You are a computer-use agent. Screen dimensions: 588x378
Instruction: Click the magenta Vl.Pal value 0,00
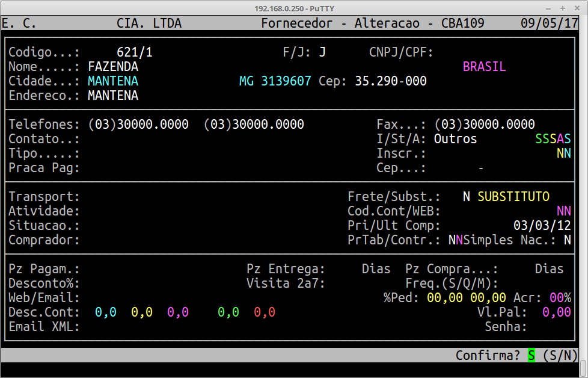[556, 312]
